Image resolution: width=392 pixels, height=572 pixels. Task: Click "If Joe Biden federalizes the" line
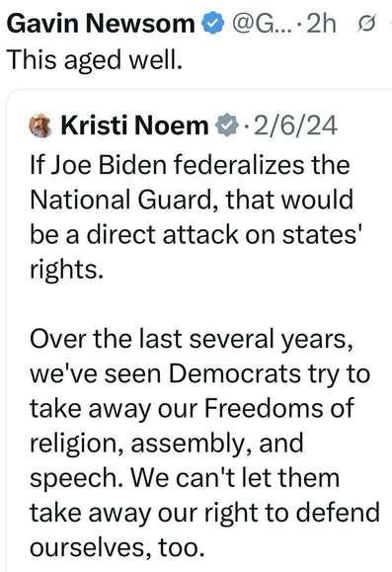(x=190, y=165)
